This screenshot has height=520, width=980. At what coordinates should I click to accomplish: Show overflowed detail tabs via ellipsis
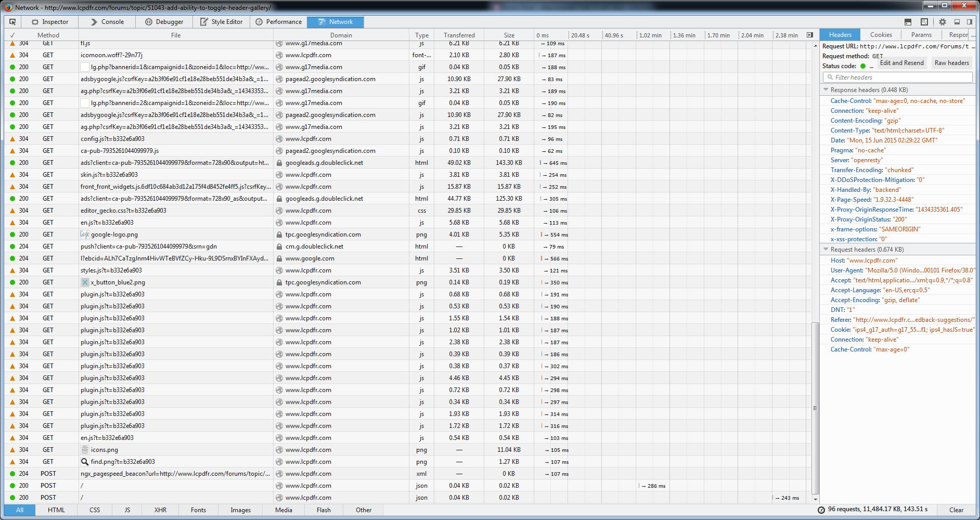tap(973, 35)
